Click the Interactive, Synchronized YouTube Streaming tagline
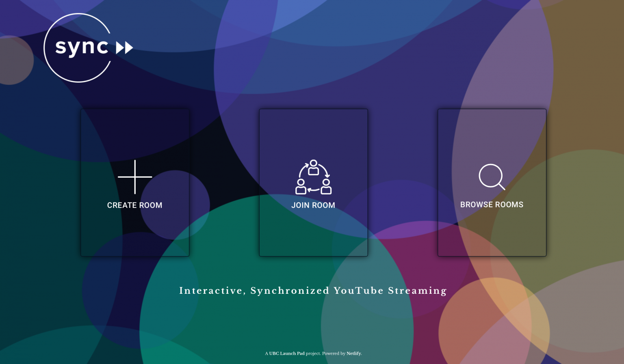The height and width of the screenshot is (364, 624). coord(313,291)
